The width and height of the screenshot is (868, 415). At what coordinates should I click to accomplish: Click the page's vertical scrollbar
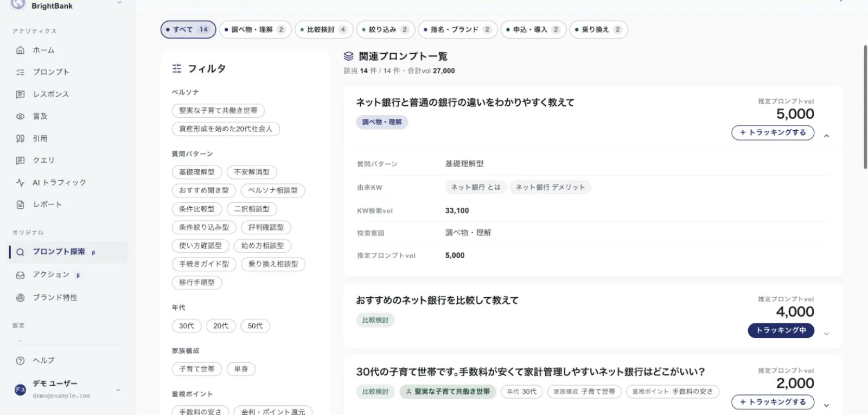865,107
